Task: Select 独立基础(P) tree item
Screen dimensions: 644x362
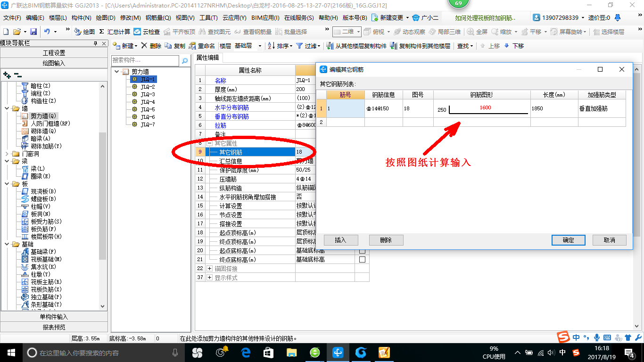Action: pyautogui.click(x=46, y=297)
